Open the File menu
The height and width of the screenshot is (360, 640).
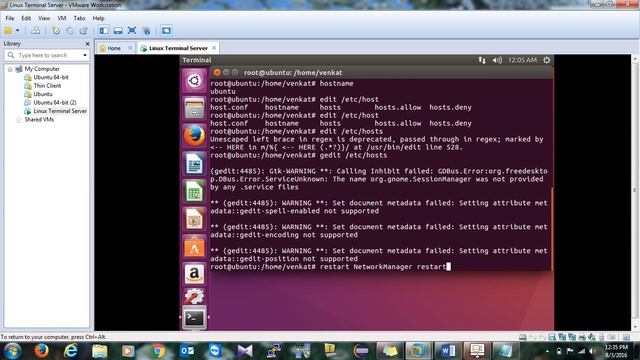tap(10, 18)
